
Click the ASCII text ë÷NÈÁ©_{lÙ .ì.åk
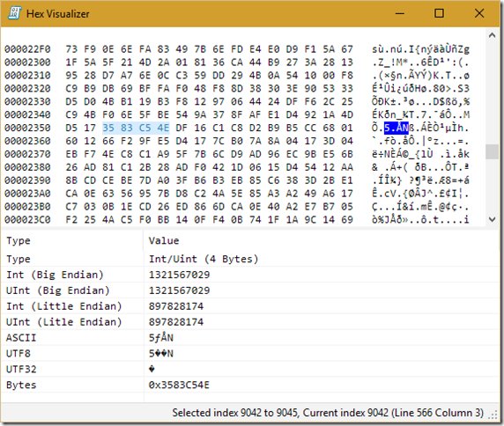[x=421, y=154]
